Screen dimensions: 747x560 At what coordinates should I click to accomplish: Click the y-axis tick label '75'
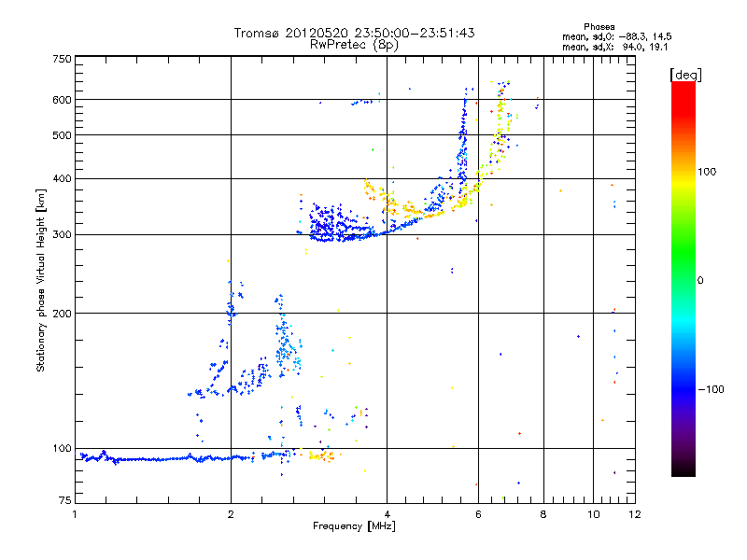(65, 500)
